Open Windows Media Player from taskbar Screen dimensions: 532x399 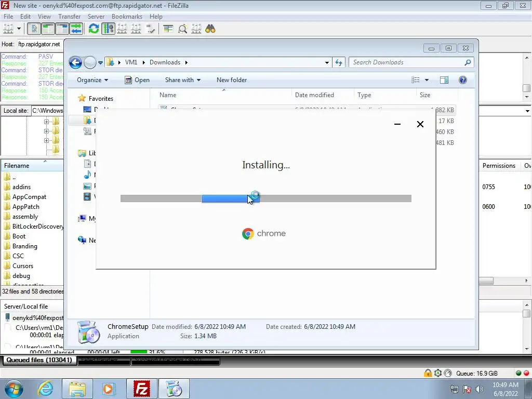tap(109, 389)
